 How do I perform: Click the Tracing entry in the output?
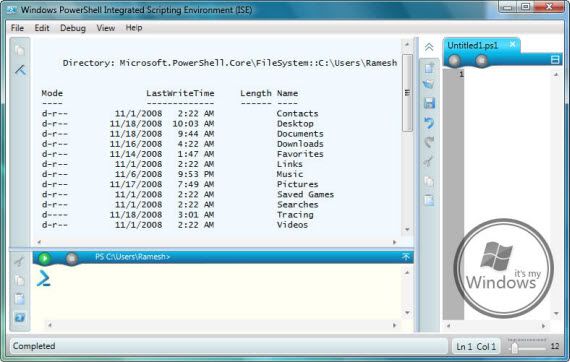(295, 215)
